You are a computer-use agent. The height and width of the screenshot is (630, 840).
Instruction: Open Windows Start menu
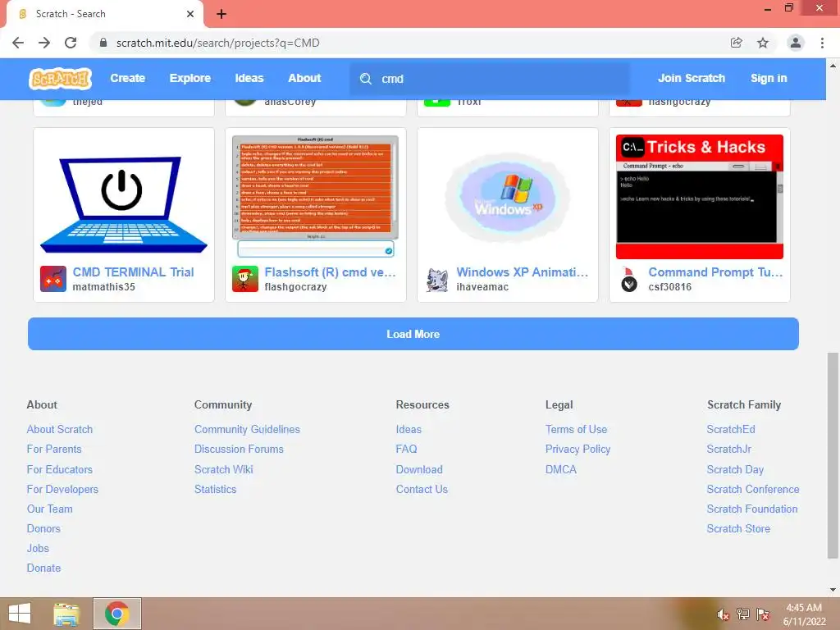click(x=20, y=614)
